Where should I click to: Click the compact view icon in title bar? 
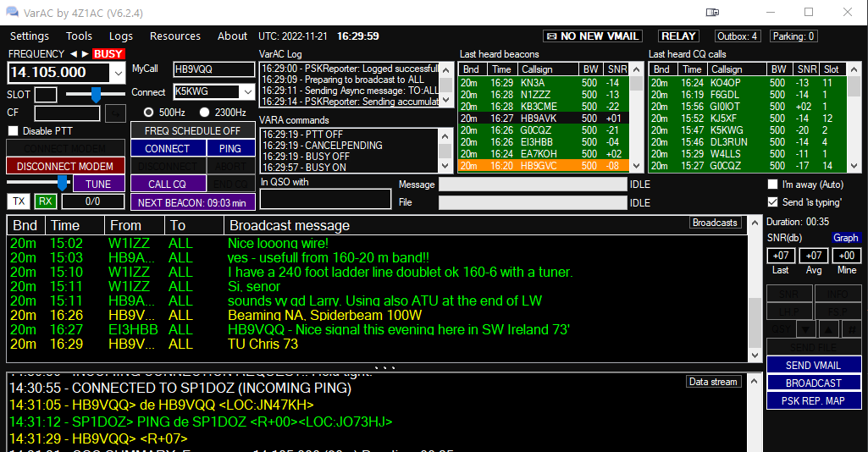(x=712, y=12)
